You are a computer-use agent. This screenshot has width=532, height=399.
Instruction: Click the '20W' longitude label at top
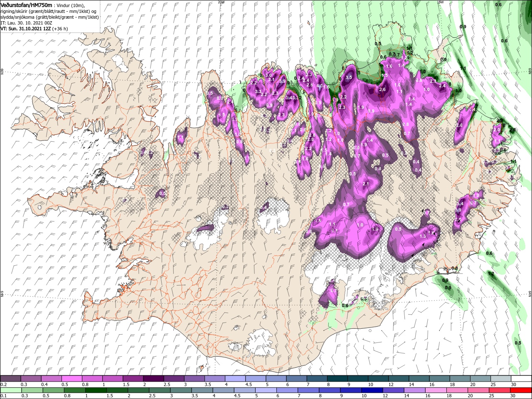click(221, 2)
